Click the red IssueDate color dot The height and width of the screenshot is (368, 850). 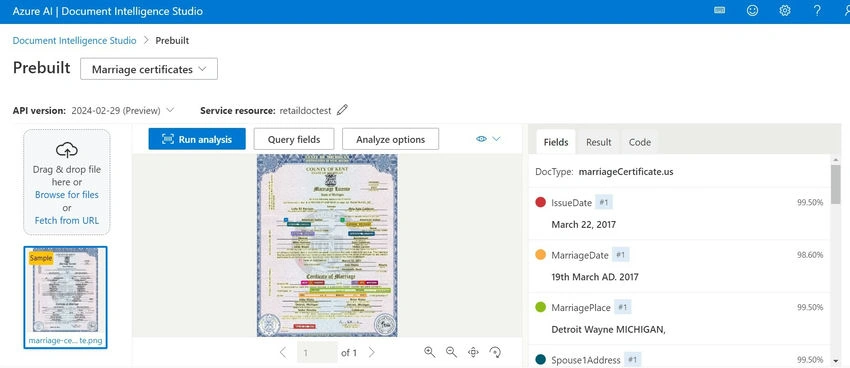pyautogui.click(x=540, y=202)
